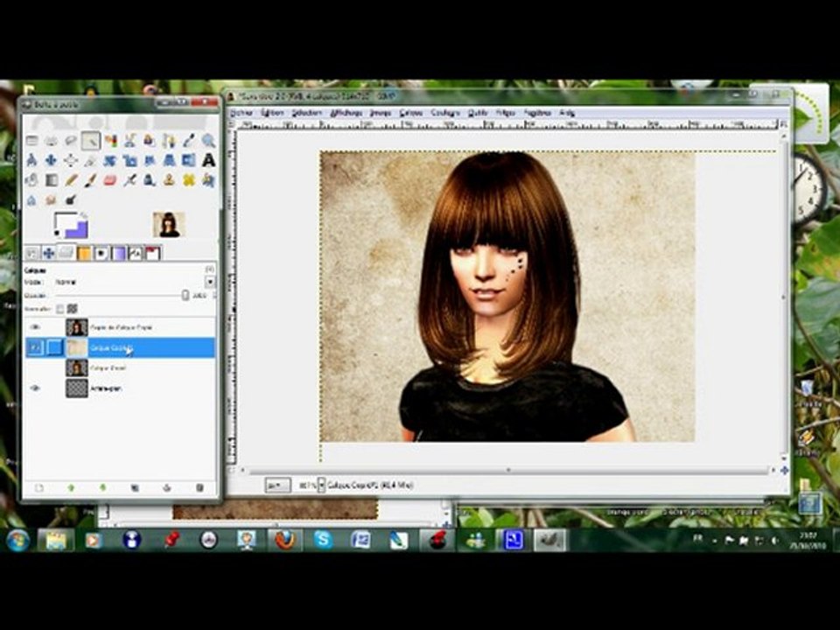Raise the layer with the up arrow button
The image size is (840, 630).
point(71,487)
